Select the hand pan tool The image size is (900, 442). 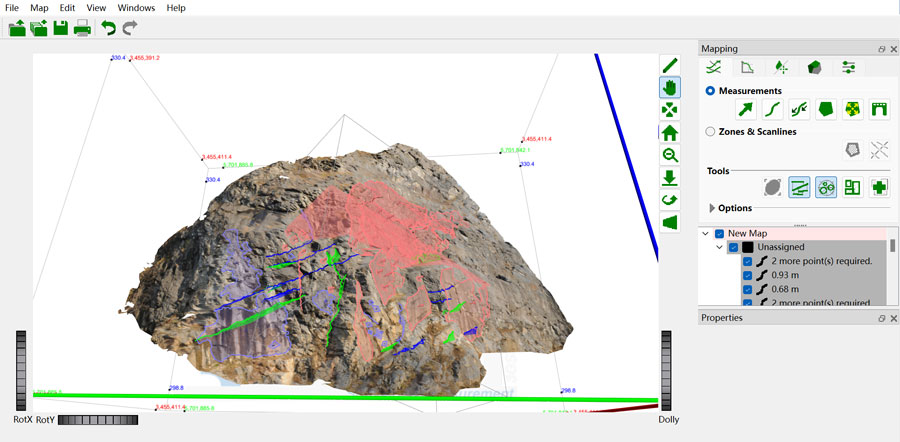point(670,87)
